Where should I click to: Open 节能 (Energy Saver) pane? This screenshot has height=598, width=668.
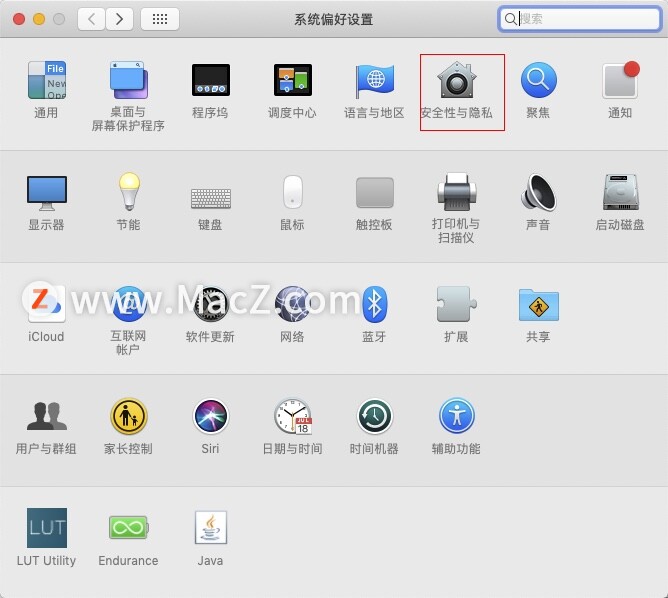pos(129,192)
